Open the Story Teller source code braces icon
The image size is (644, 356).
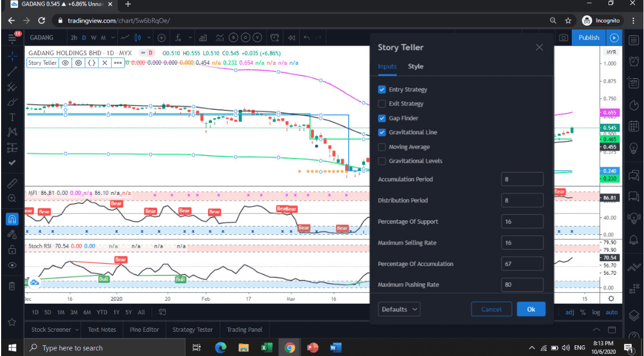pos(92,63)
